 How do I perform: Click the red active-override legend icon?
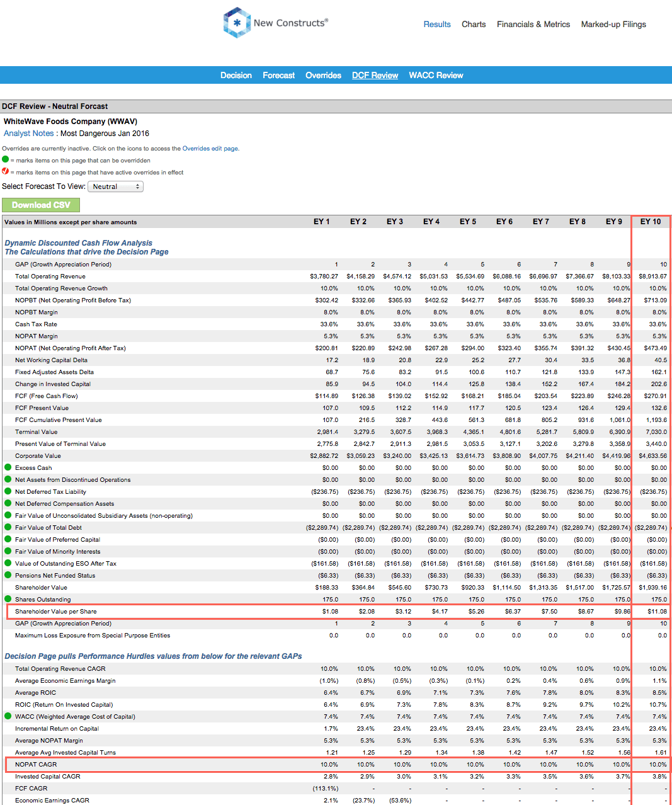pyautogui.click(x=6, y=171)
